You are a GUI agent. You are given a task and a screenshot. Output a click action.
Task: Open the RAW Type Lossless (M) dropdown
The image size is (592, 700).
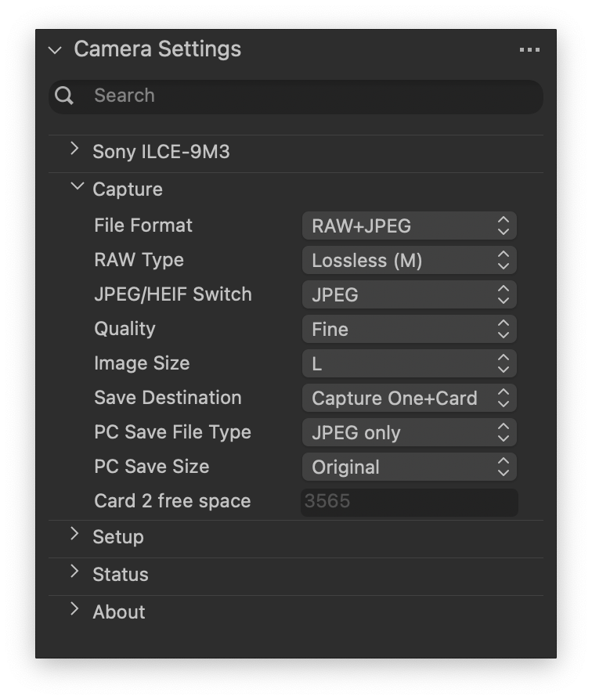409,261
